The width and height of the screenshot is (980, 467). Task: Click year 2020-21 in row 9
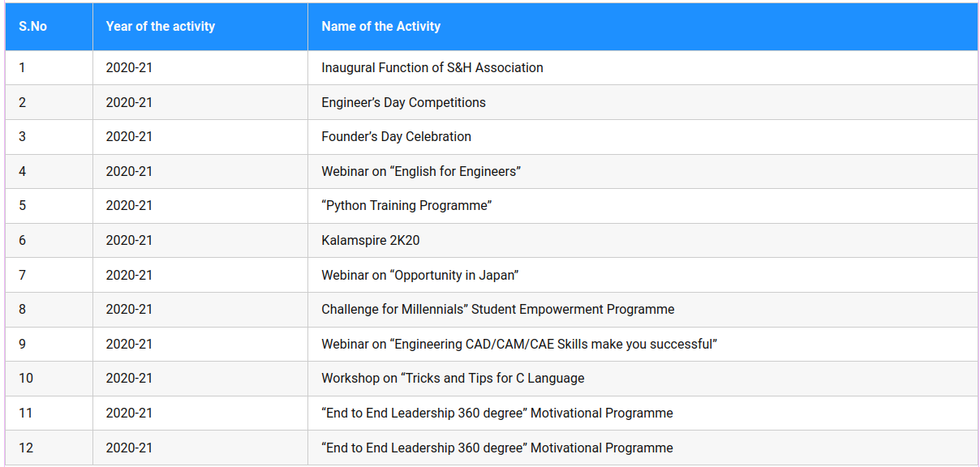(129, 345)
